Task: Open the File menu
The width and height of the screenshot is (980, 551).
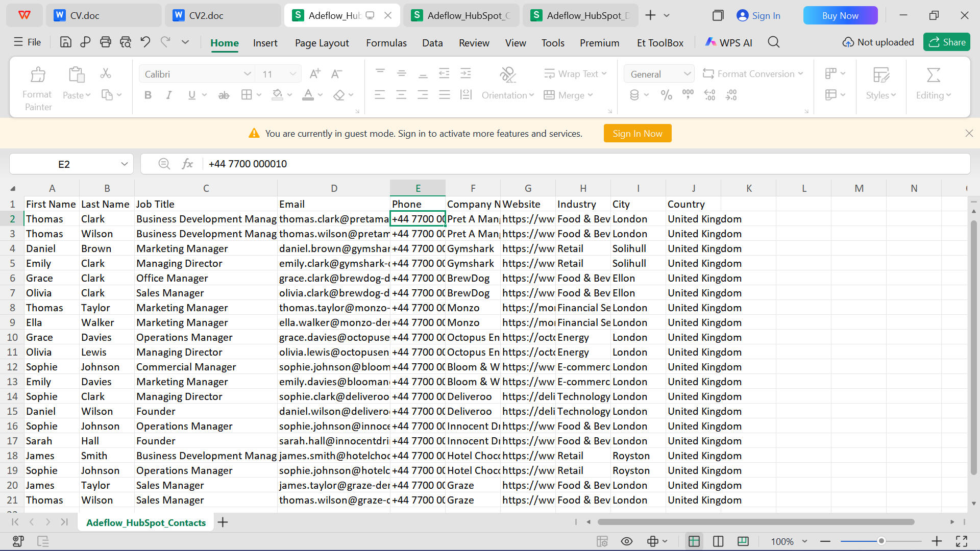Action: (28, 42)
